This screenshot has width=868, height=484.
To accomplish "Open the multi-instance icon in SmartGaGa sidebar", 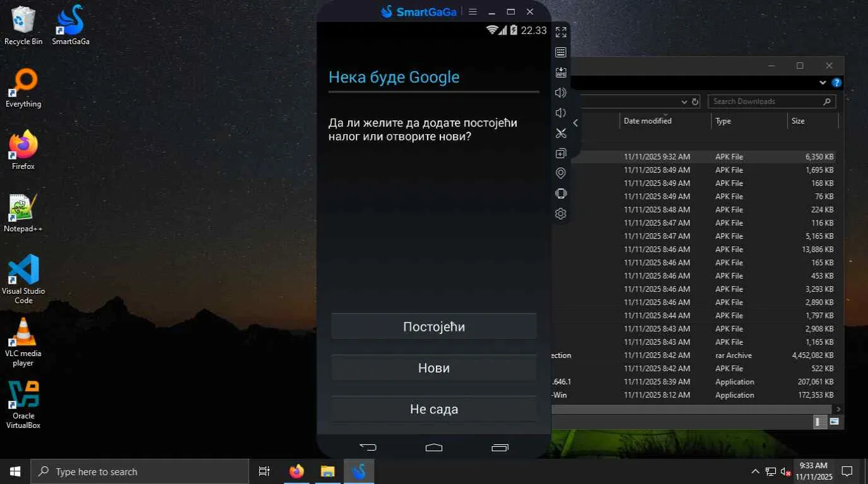I will [x=561, y=153].
